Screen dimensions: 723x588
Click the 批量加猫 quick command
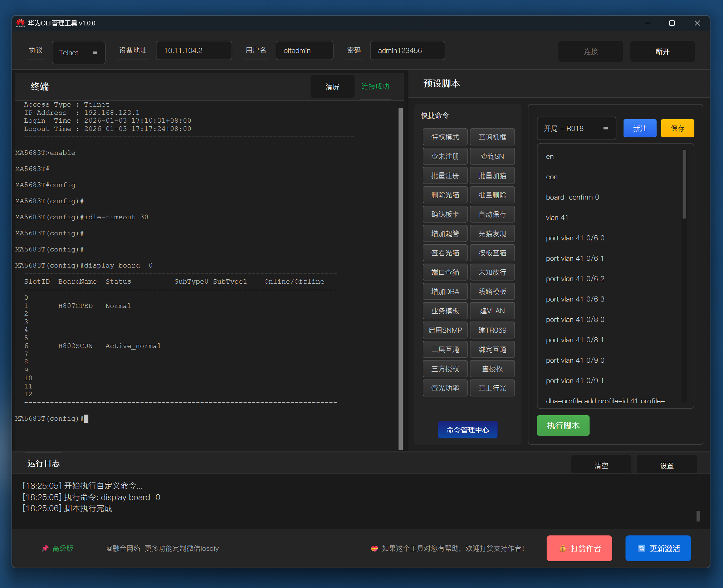click(492, 176)
